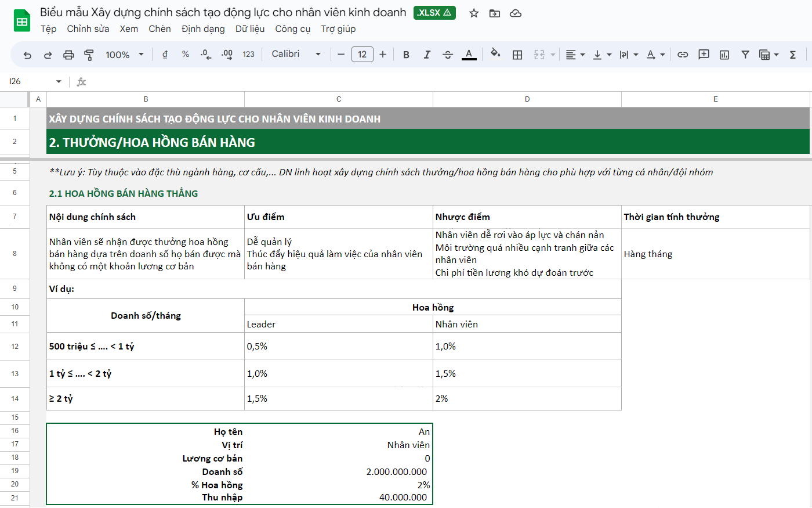The image size is (812, 508).
Task: Select the 'Thời gian tính thưởng' header cell
Action: point(715,217)
